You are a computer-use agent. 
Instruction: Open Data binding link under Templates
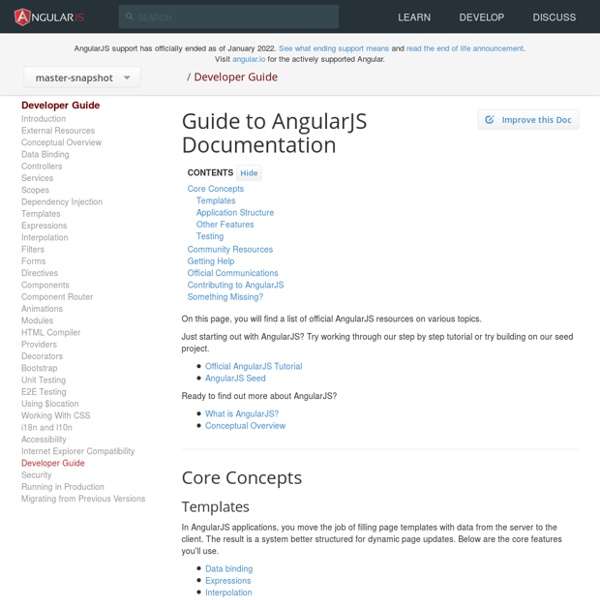(x=229, y=569)
